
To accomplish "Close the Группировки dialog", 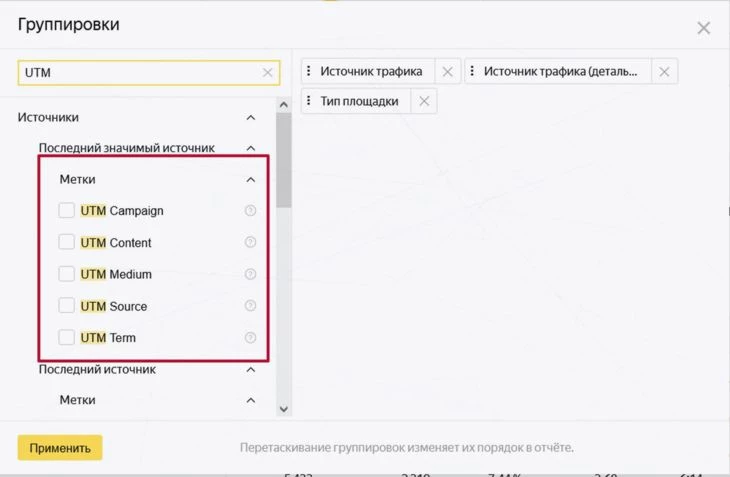I will (x=703, y=28).
